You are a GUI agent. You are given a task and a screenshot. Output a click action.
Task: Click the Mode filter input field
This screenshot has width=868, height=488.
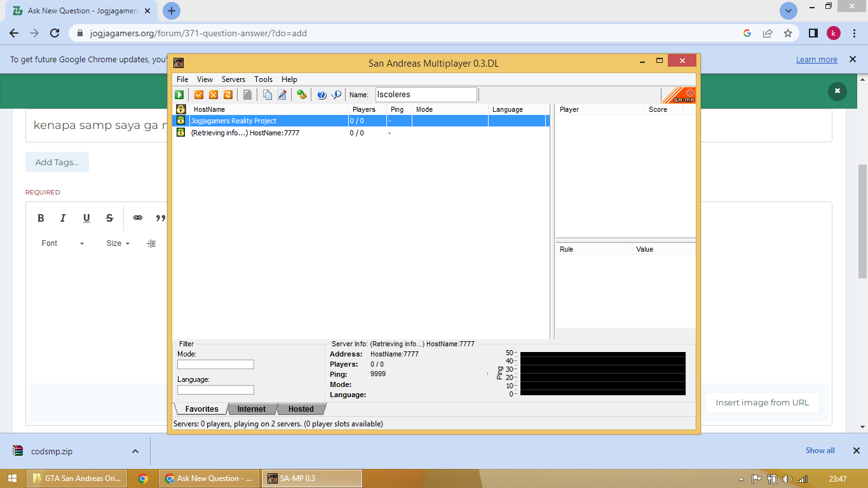(215, 365)
